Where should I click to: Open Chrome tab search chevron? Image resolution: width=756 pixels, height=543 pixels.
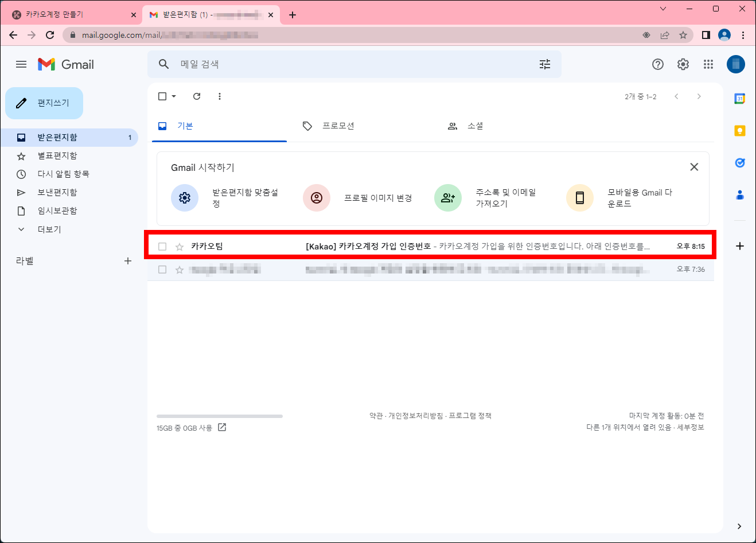[x=663, y=9]
